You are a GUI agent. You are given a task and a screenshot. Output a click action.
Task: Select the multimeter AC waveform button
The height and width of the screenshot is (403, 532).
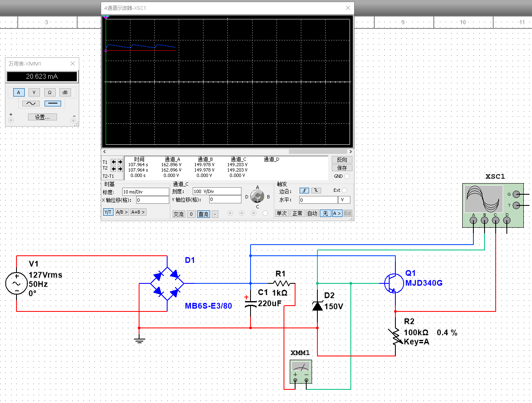tap(31, 104)
